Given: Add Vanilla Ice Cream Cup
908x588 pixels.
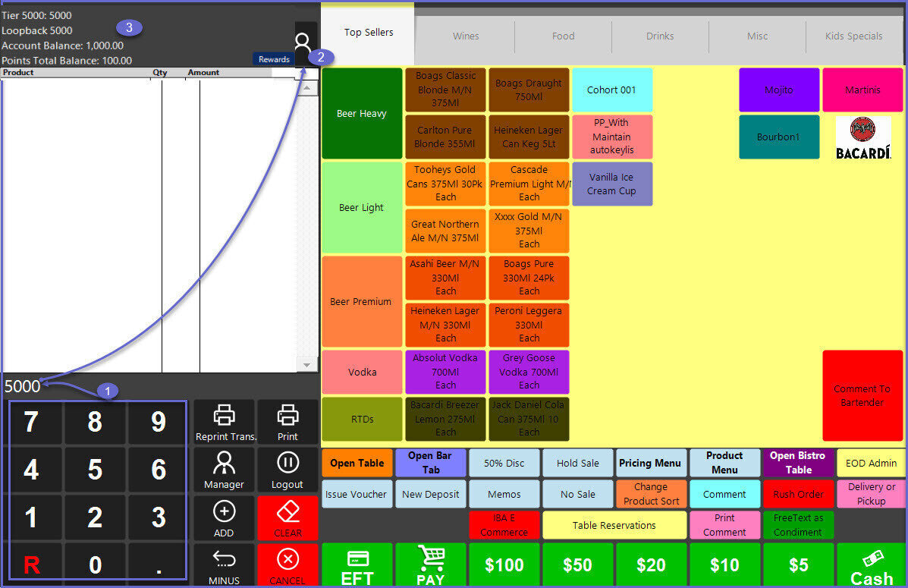Looking at the screenshot, I should (612, 184).
